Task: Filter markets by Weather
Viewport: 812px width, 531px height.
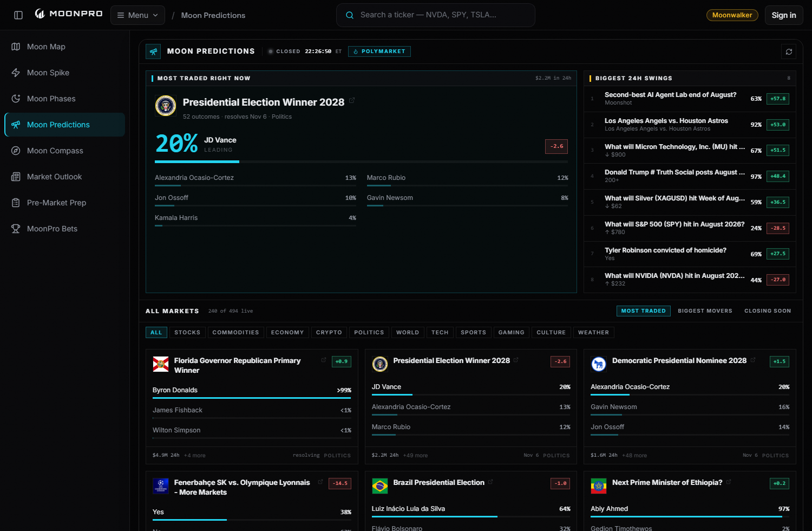Action: [x=593, y=333]
